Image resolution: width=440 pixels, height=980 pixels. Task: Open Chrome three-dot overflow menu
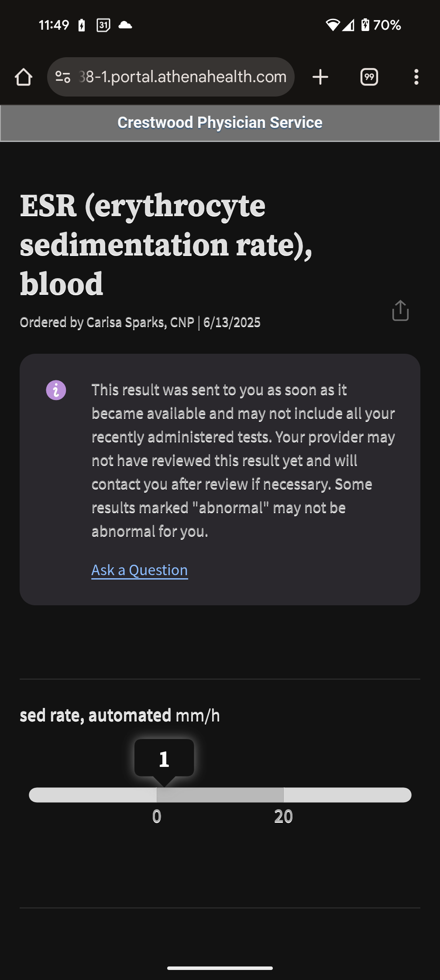(416, 77)
